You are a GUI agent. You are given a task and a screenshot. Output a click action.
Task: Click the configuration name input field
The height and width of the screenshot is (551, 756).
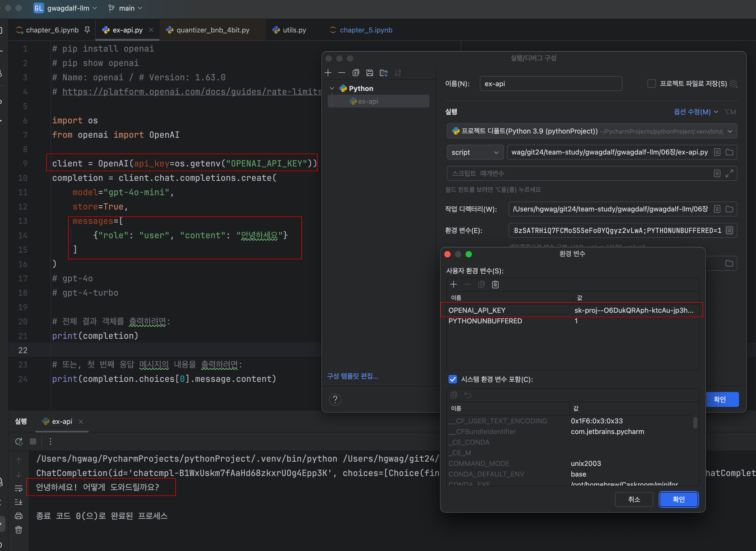(x=550, y=84)
